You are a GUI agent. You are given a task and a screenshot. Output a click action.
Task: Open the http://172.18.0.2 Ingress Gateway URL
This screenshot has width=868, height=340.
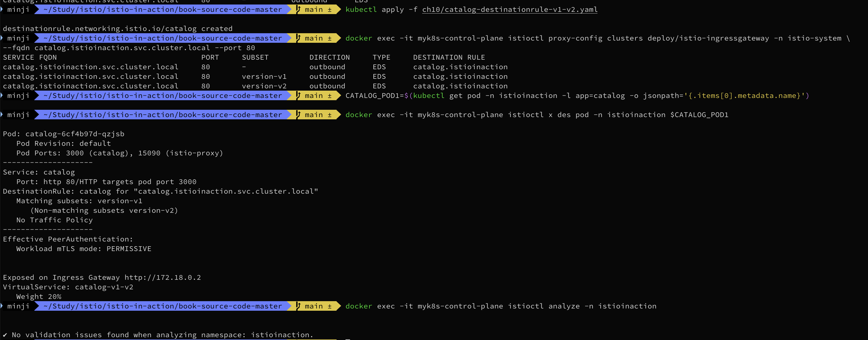(162, 278)
